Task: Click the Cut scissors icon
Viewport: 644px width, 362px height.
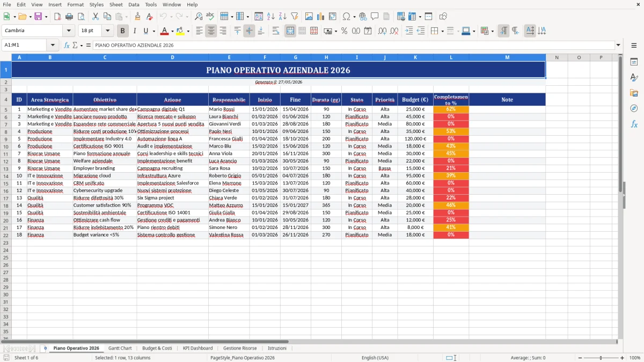Action: [x=96, y=17]
